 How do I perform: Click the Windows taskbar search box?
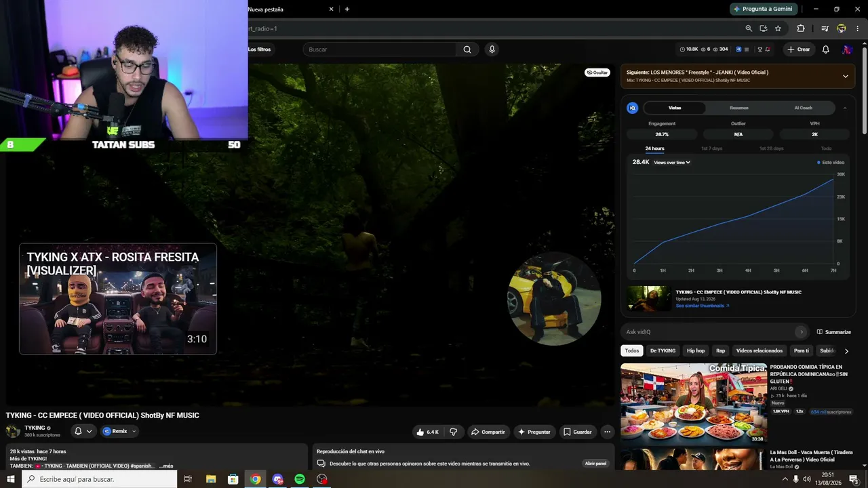pyautogui.click(x=100, y=479)
